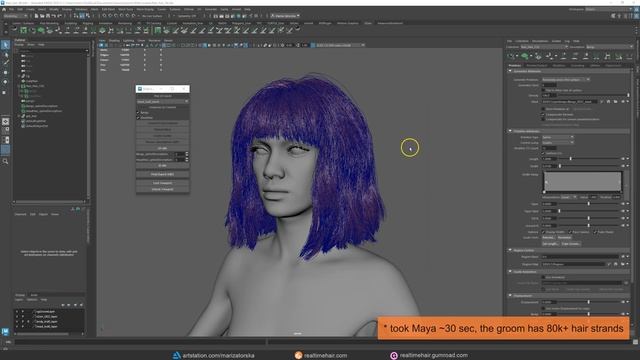Viewport: 640px width, 360px height.
Task: Click the search magnifier in the tool column
Action: [x=5, y=161]
